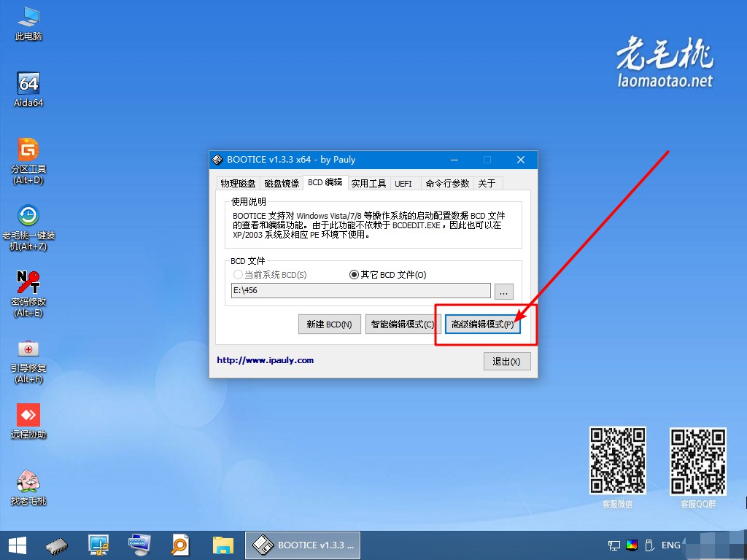
Task: Start the 引导修复 (Alt+F) utility
Action: [x=28, y=349]
